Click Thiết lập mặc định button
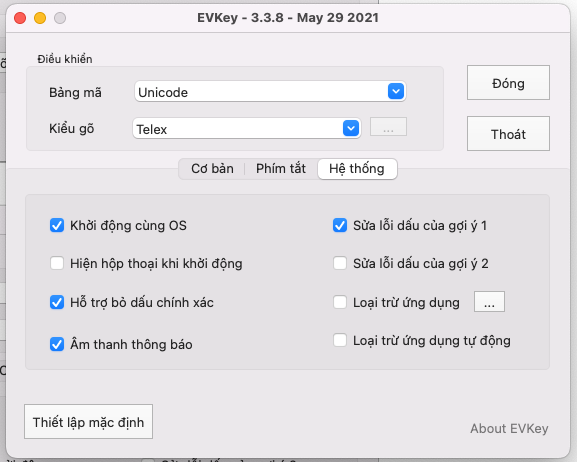Viewport: 577px width, 462px height. [x=88, y=422]
